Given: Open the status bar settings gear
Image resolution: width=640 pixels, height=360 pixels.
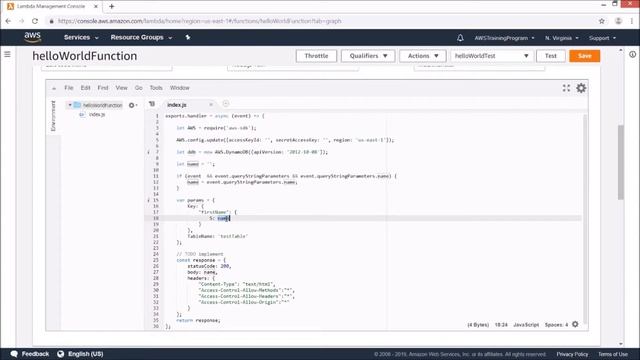Looking at the screenshot, I should (x=575, y=324).
